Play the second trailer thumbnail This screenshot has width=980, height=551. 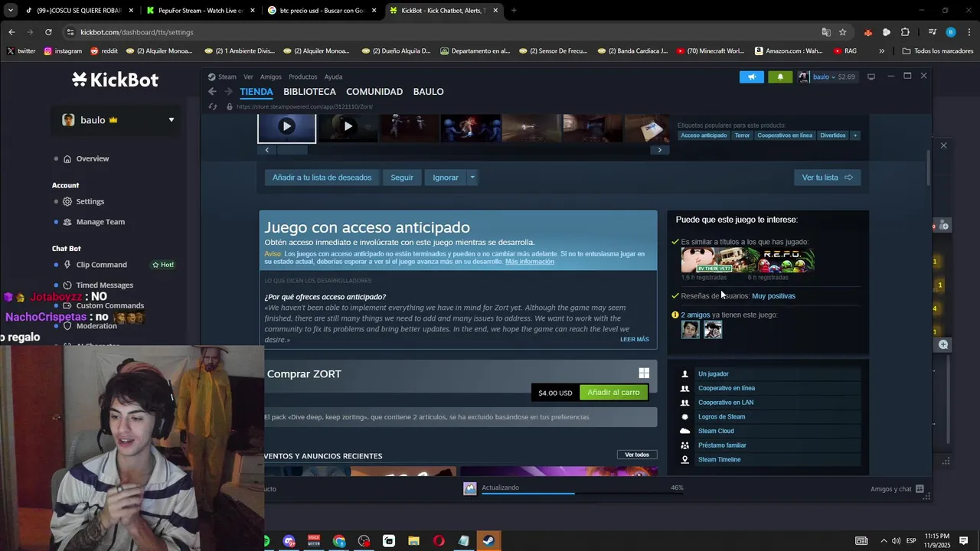[x=348, y=127]
